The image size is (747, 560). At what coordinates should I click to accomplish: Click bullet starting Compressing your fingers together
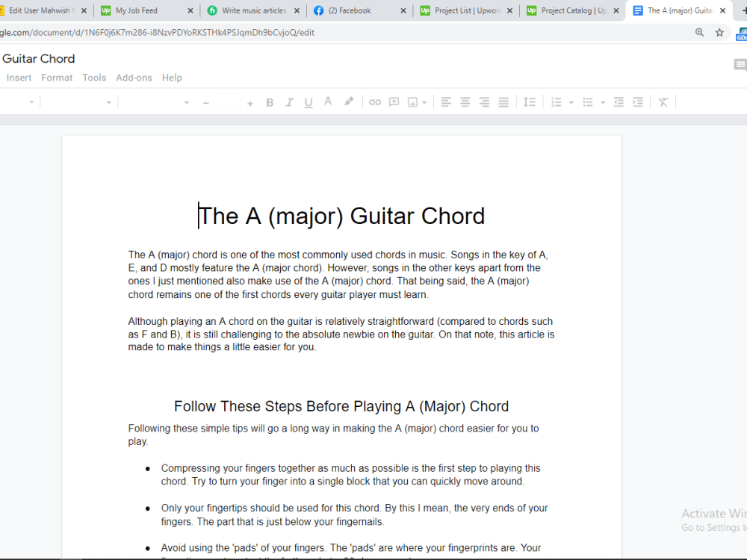click(350, 475)
